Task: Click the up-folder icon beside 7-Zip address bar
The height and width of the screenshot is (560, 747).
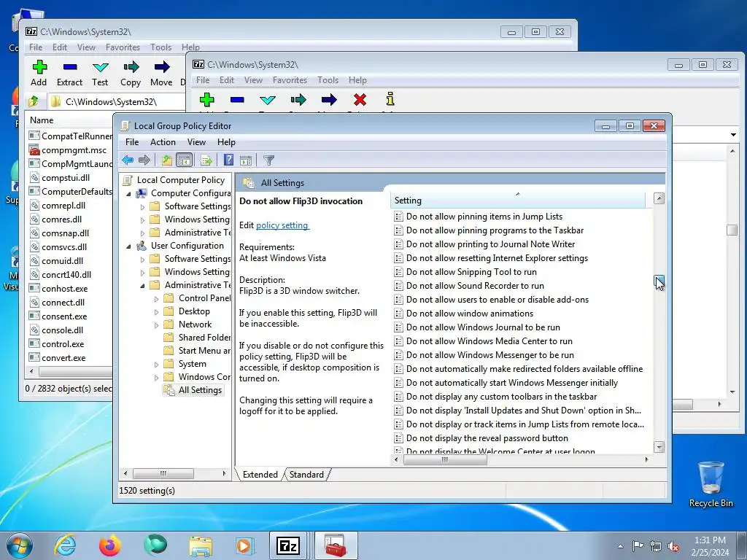Action: point(34,101)
